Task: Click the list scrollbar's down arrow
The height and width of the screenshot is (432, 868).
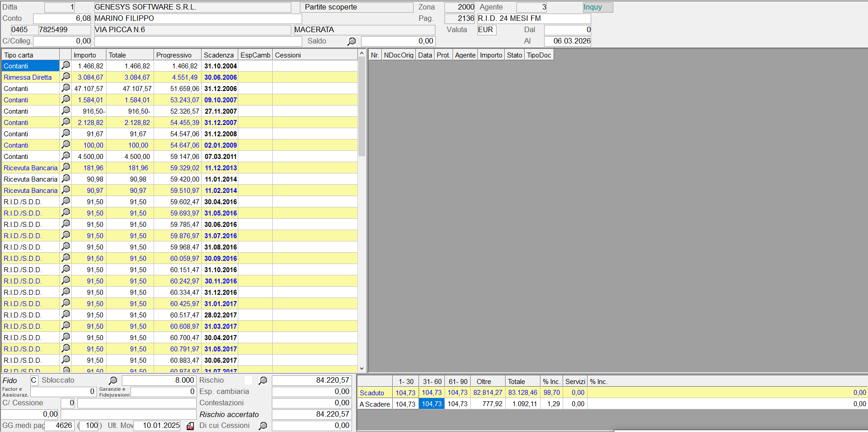Action: click(x=362, y=369)
